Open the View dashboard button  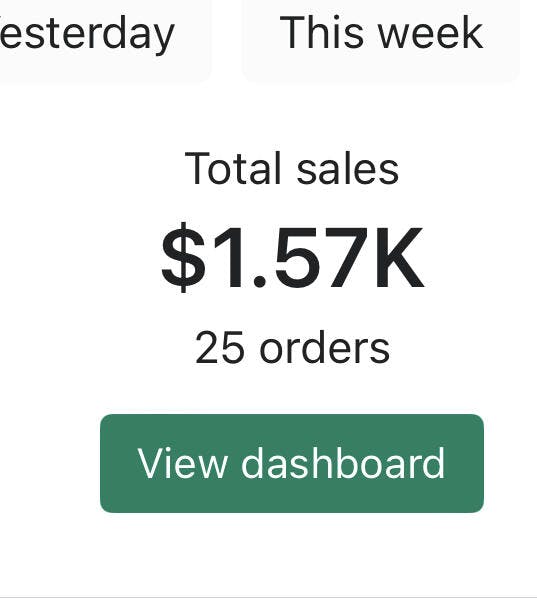tap(292, 463)
